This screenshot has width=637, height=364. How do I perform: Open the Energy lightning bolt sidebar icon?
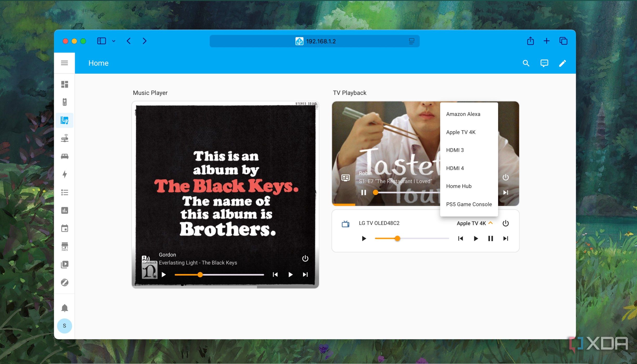pyautogui.click(x=65, y=174)
